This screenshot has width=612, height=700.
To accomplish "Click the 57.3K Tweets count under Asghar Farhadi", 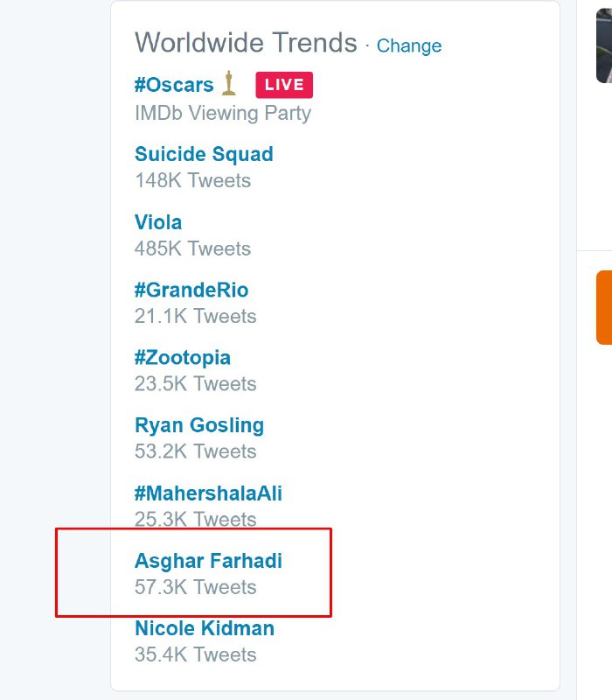I will (x=196, y=587).
